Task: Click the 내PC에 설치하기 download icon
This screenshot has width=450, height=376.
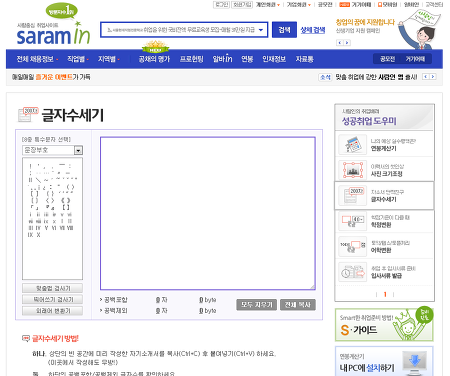Action: (x=415, y=363)
